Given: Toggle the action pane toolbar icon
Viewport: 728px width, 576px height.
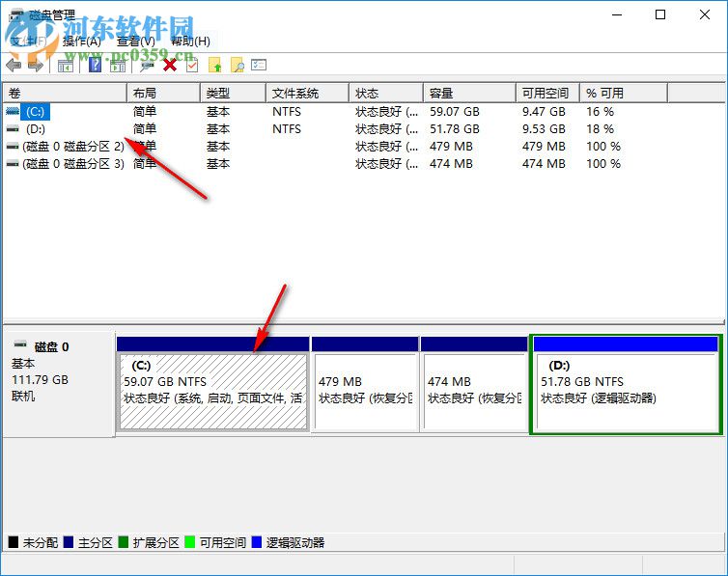Looking at the screenshot, I should (118, 66).
